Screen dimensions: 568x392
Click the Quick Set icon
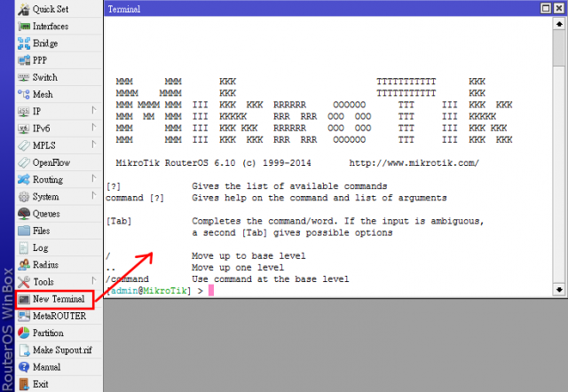click(24, 9)
